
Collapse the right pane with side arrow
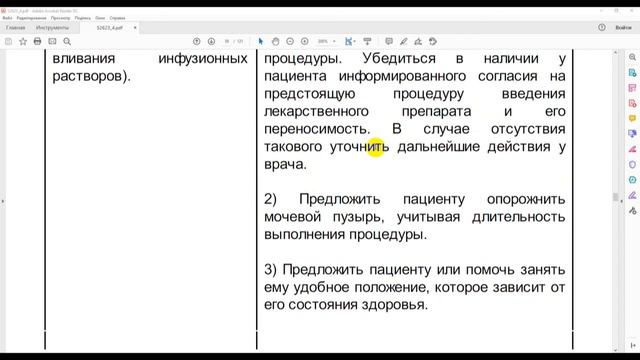pyautogui.click(x=622, y=201)
